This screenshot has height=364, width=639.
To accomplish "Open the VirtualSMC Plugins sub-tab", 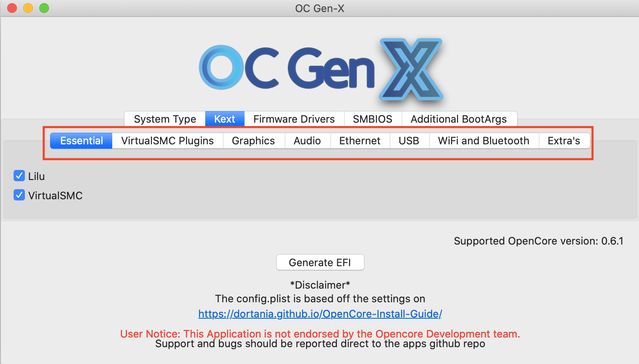I will click(x=168, y=141).
